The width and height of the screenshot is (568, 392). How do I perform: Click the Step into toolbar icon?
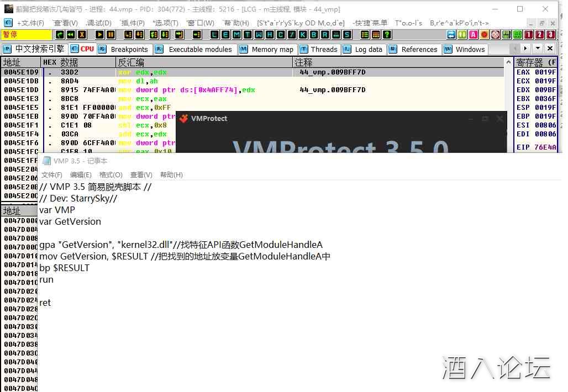129,35
